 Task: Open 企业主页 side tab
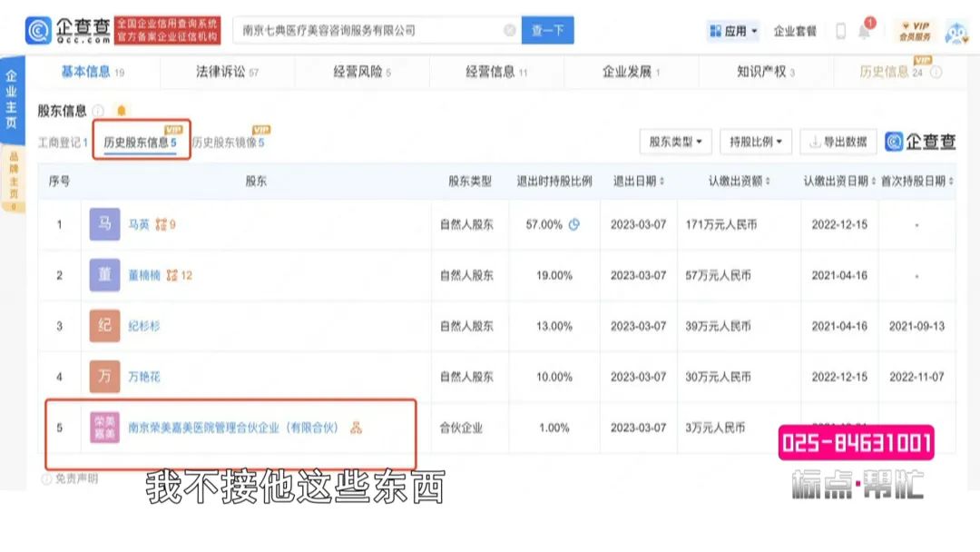point(12,100)
